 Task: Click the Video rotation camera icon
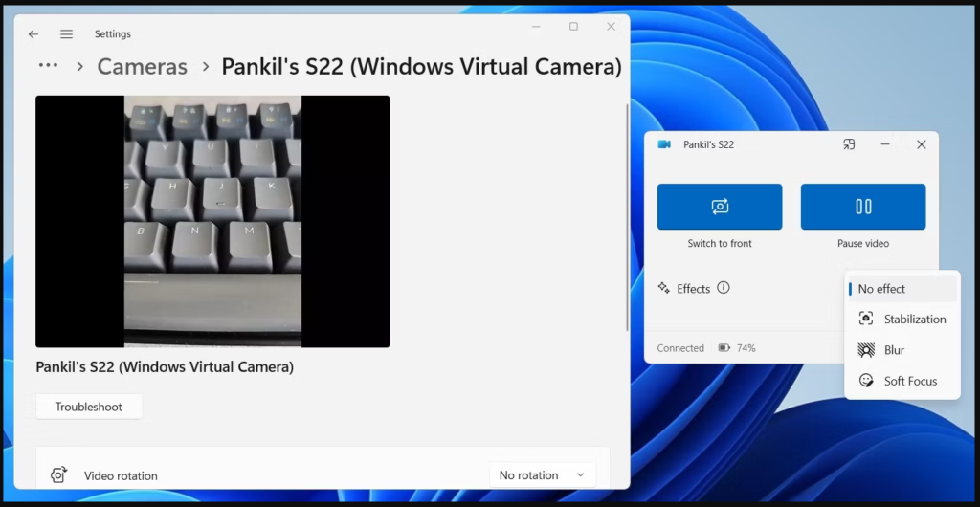(x=58, y=474)
